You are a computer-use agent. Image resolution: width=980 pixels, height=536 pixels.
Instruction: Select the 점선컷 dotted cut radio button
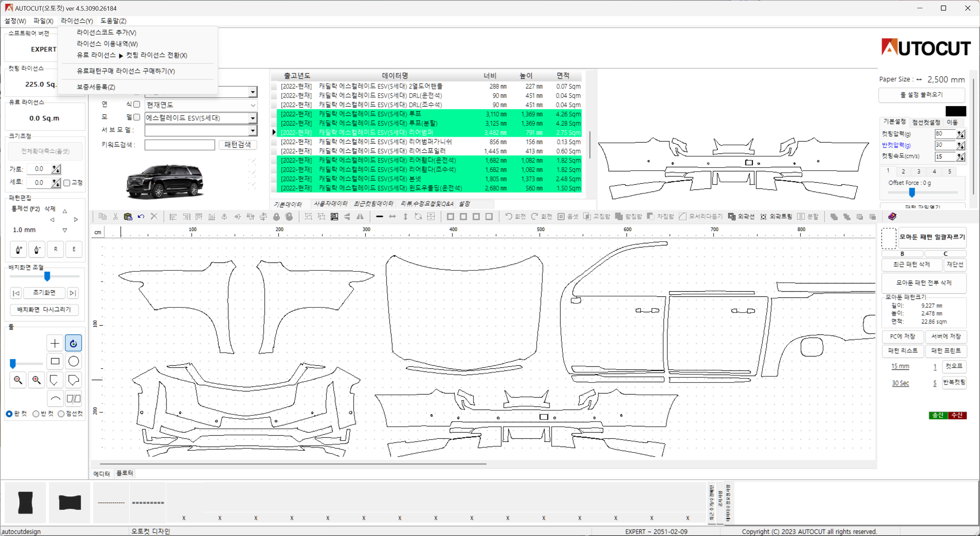61,414
